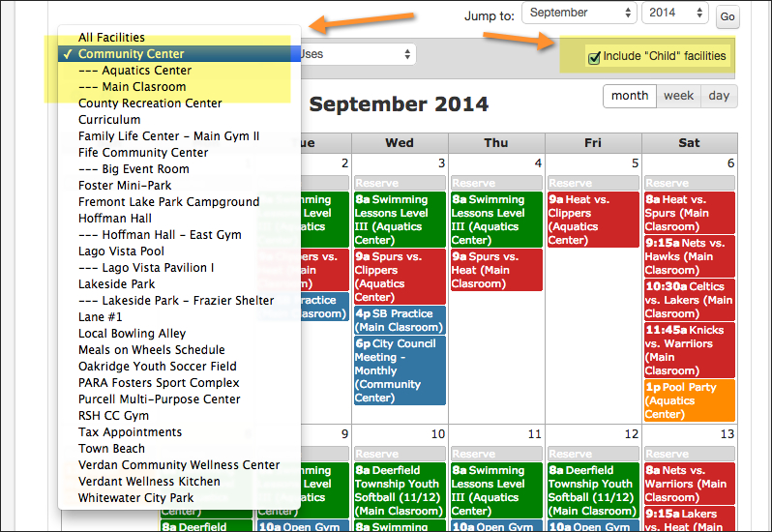Select Community Center option
The height and width of the screenshot is (532, 772).
click(x=179, y=53)
